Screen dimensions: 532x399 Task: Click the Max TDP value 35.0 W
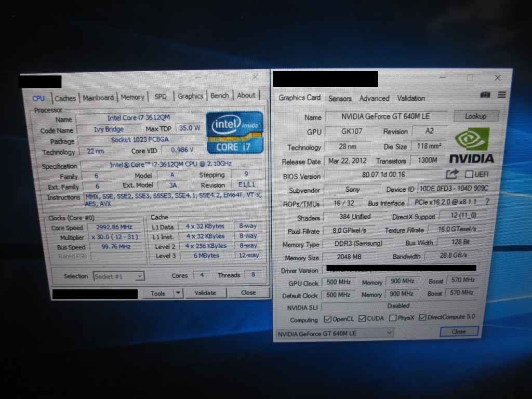tap(190, 128)
